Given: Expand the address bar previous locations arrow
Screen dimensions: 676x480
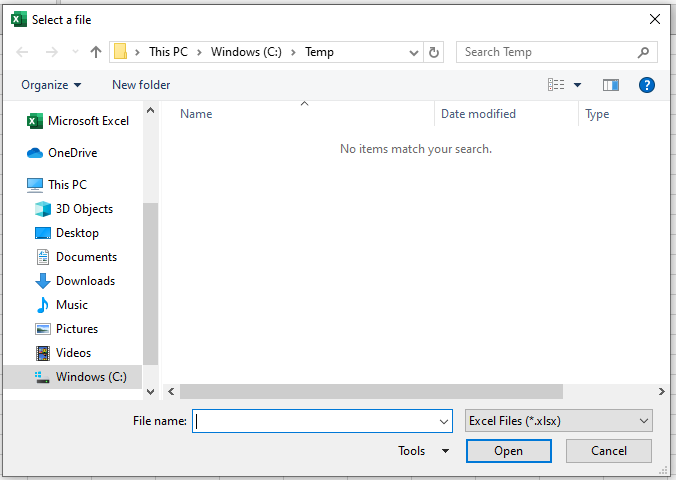Looking at the screenshot, I should (x=415, y=52).
